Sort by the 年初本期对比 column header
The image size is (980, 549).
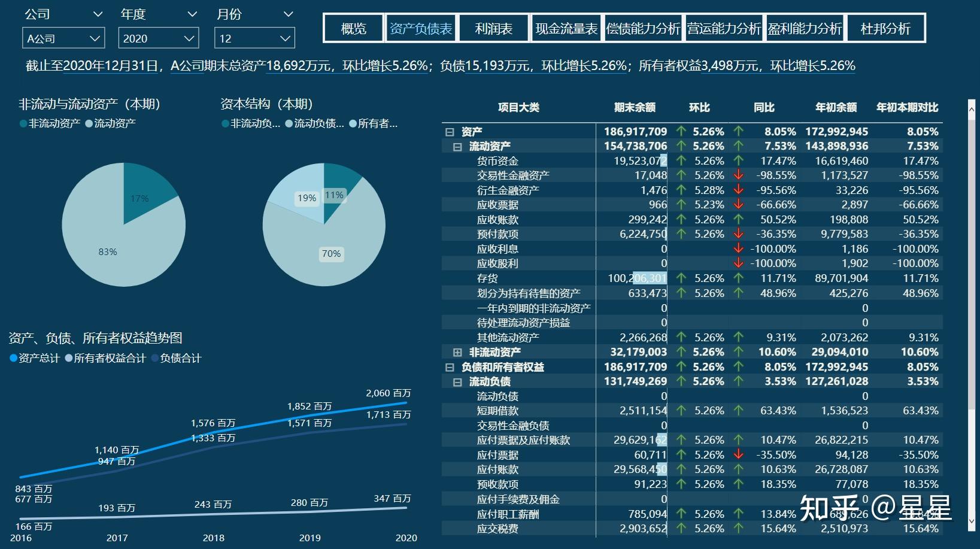907,108
